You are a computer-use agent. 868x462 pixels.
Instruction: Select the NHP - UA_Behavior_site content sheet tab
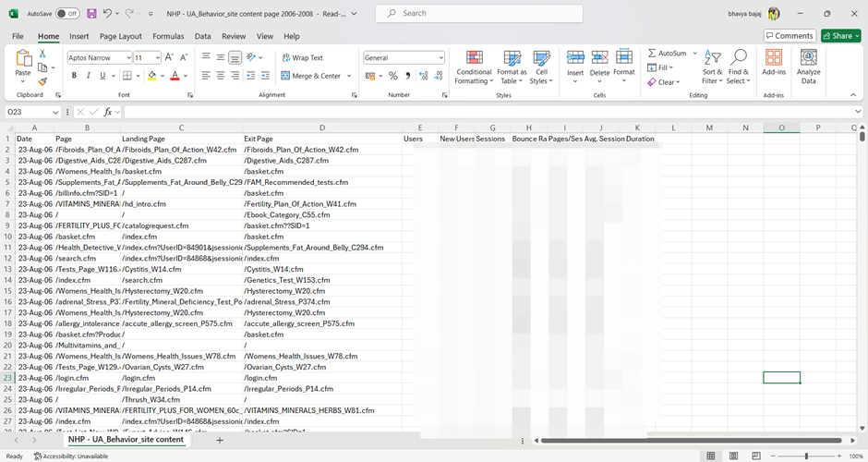[x=127, y=440]
